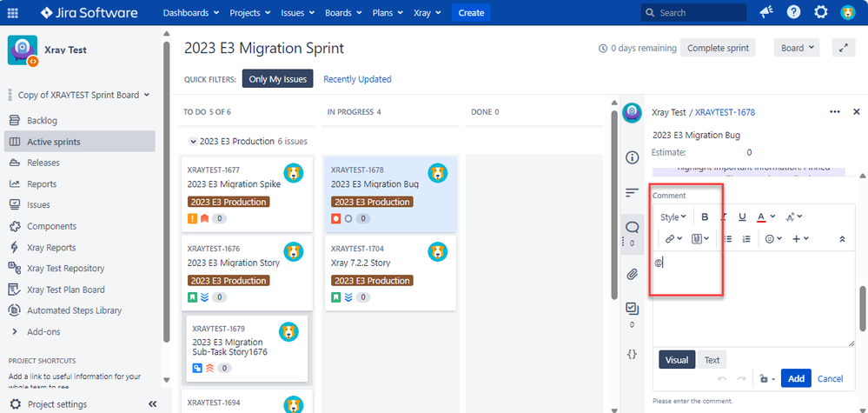Click the Xray Test project avatar

[23, 50]
